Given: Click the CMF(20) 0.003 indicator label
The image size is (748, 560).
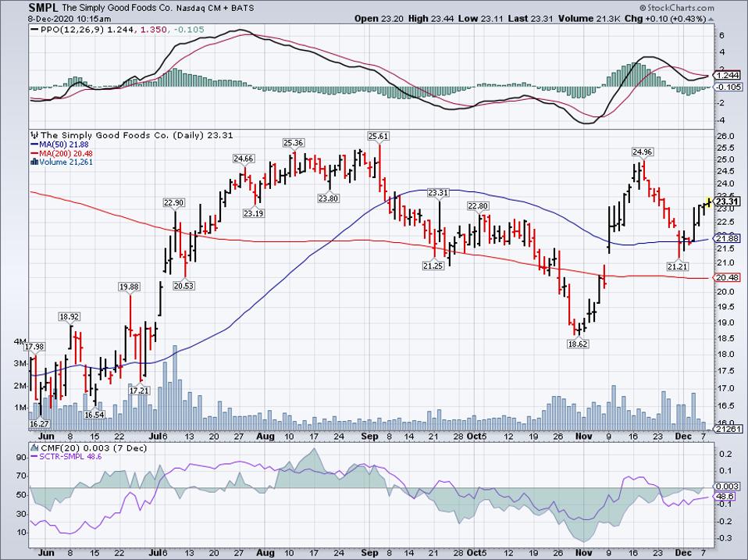Looking at the screenshot, I should point(89,448).
